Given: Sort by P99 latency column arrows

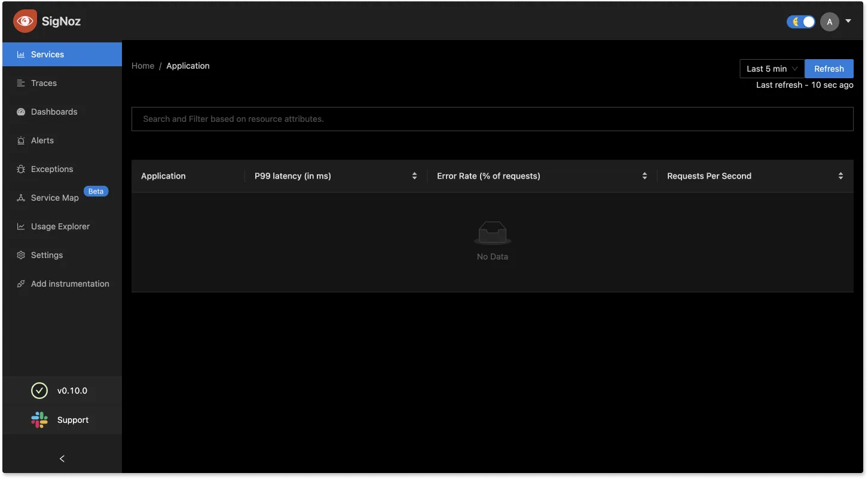Looking at the screenshot, I should click(x=414, y=176).
